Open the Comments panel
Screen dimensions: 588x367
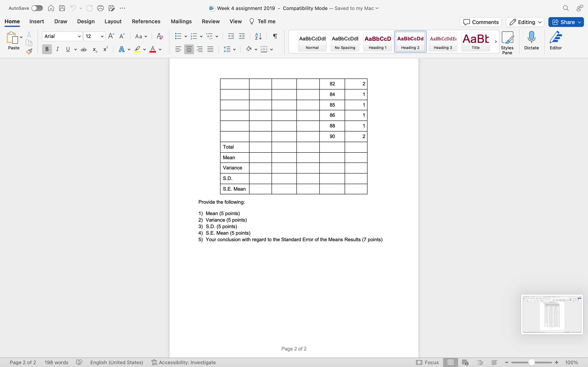tap(480, 22)
